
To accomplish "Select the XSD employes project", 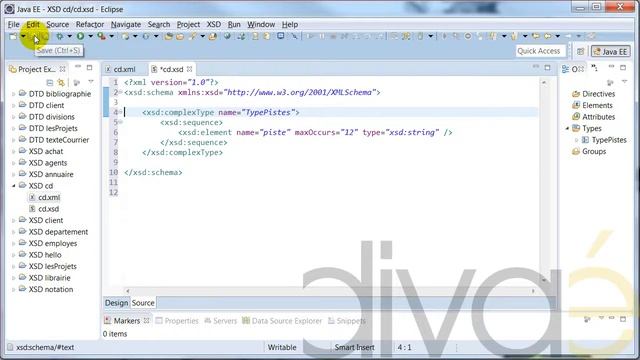I will [48, 243].
